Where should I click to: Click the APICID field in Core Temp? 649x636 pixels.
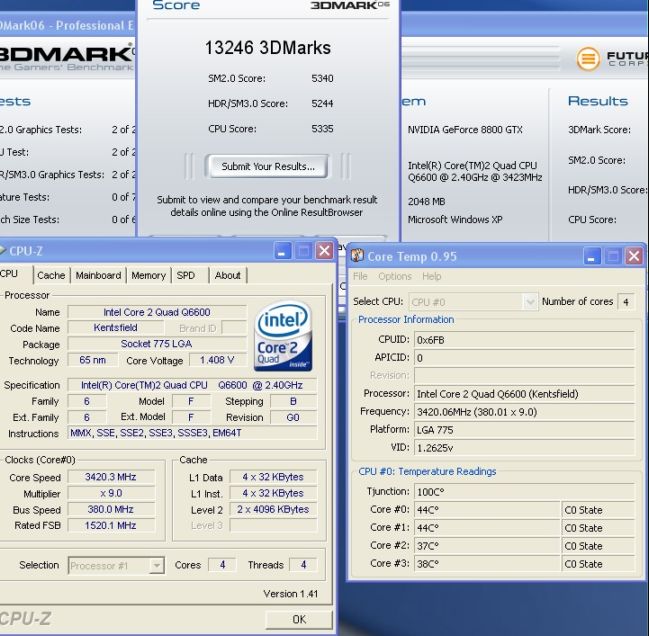pos(524,358)
